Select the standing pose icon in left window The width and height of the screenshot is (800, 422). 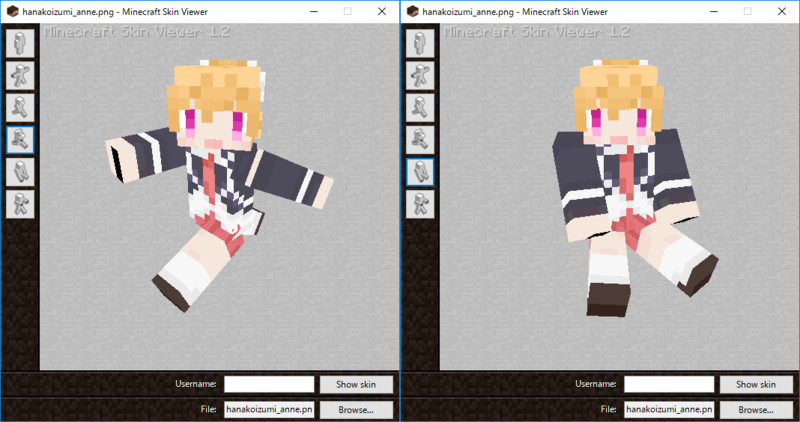[20, 43]
